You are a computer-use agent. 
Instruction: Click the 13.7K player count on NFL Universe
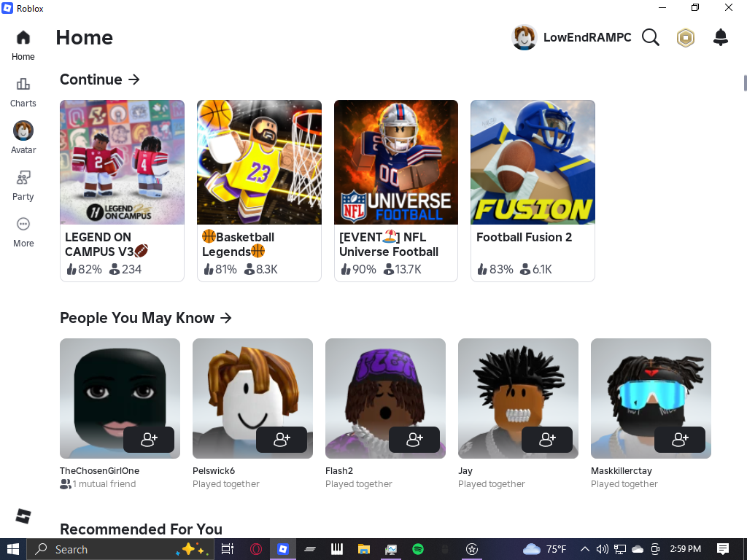tap(403, 269)
